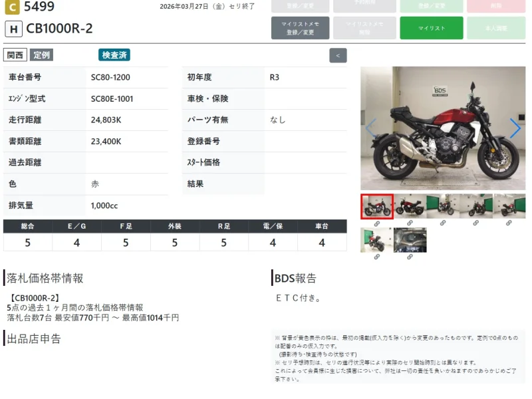Select document distance 23,400K
The image size is (532, 399).
coord(106,142)
